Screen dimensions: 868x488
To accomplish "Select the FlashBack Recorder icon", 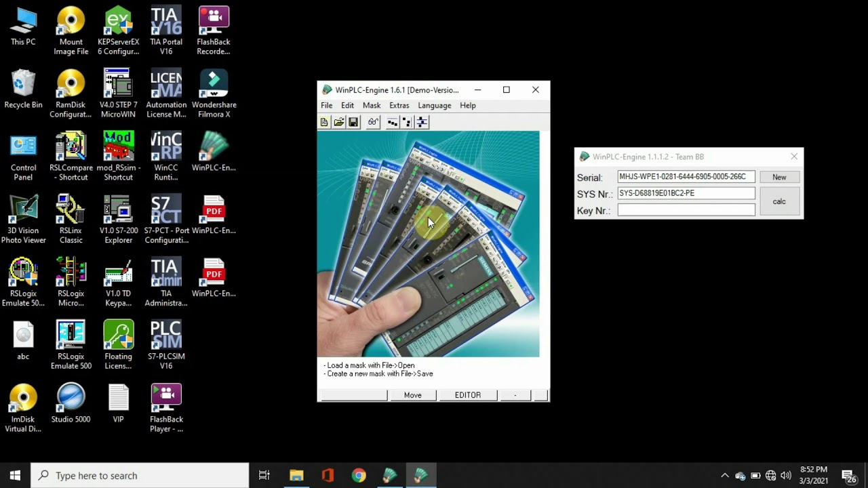I will 214,32.
